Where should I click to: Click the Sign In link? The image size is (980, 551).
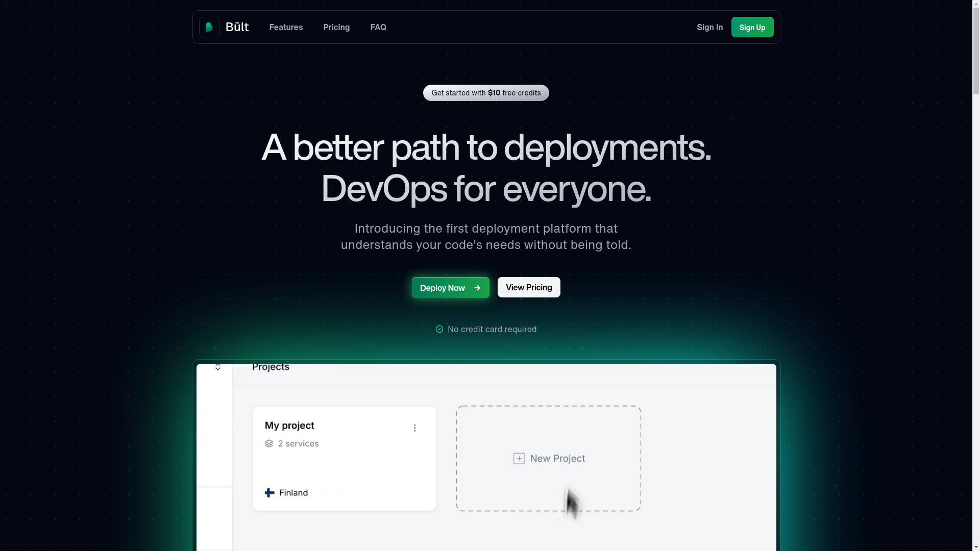point(709,27)
